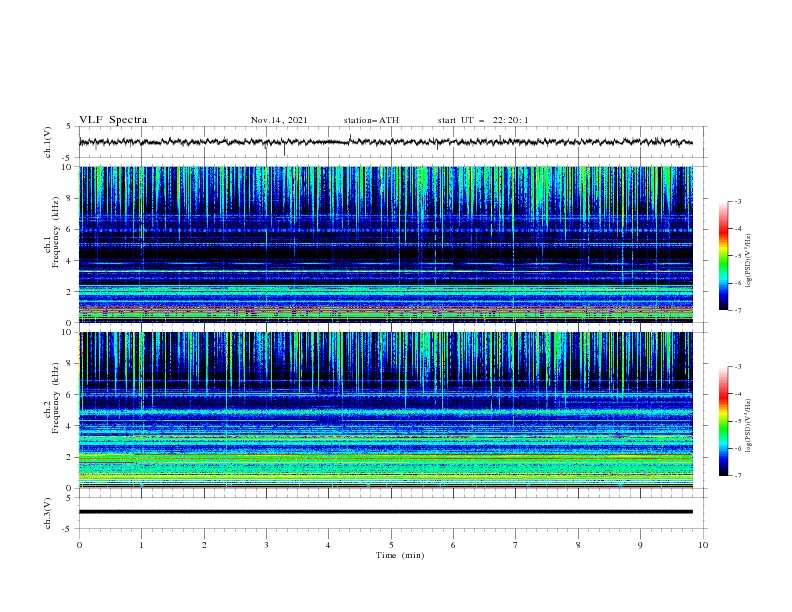This screenshot has width=792, height=612.
Task: Click the '-7' tick on ch.2 color bar
Action: [738, 476]
